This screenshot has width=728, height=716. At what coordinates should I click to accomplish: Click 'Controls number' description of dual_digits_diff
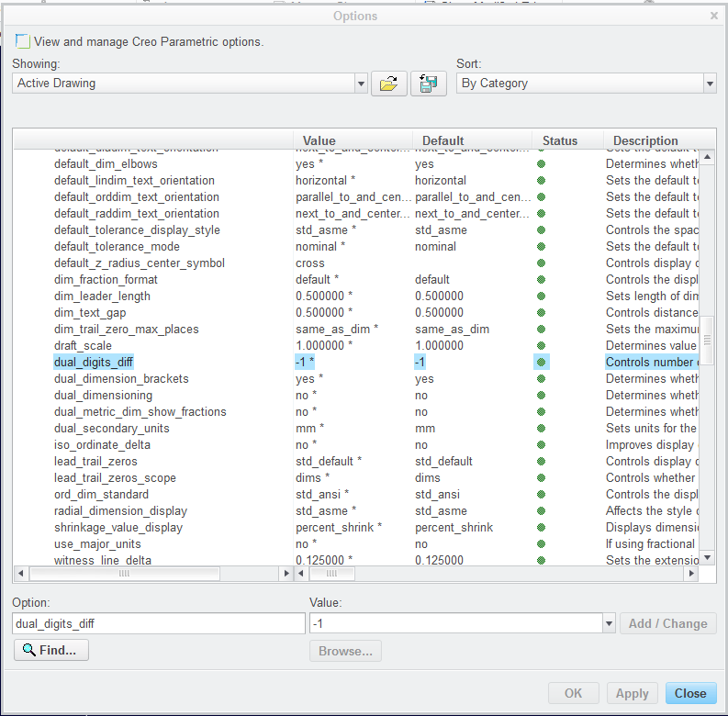652,363
